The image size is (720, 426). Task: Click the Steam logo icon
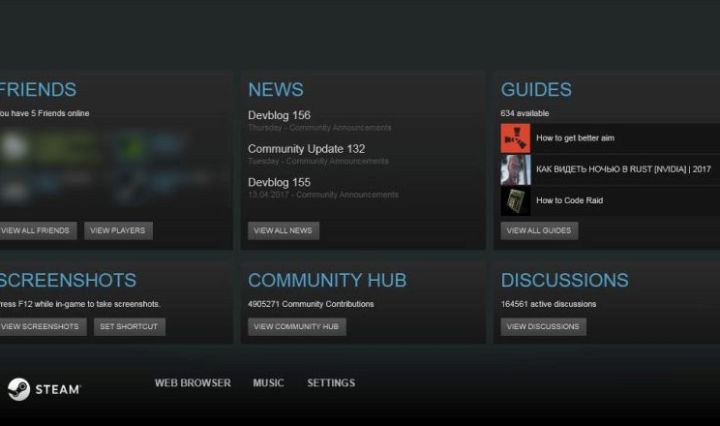coord(19,389)
